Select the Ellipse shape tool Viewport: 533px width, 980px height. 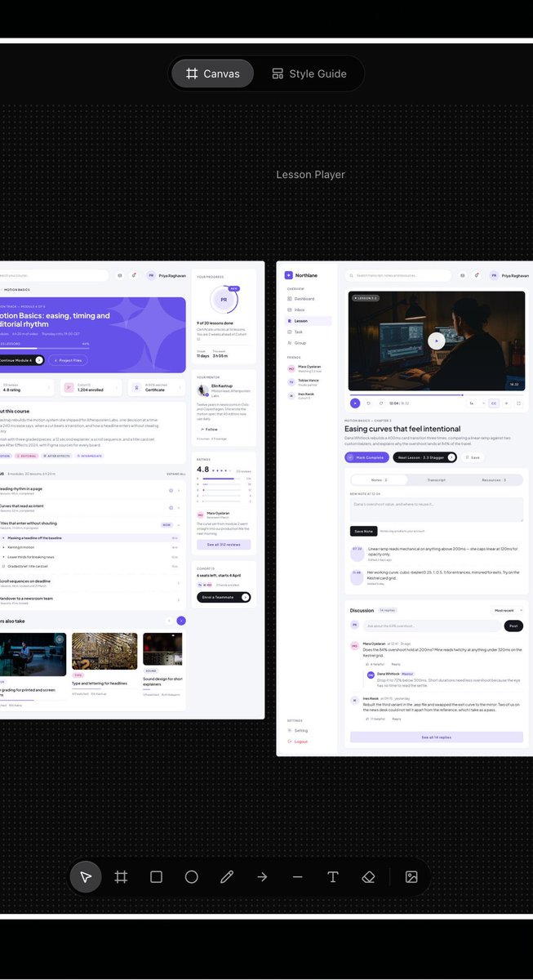point(191,877)
